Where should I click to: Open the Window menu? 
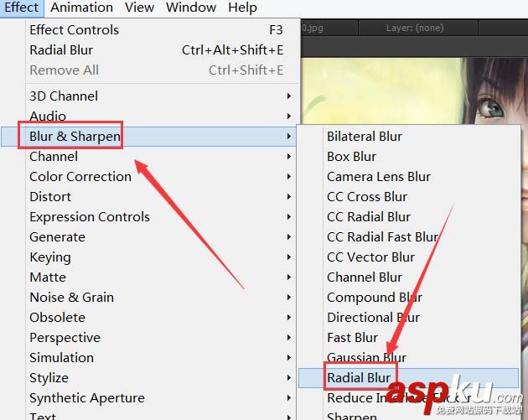click(x=191, y=8)
